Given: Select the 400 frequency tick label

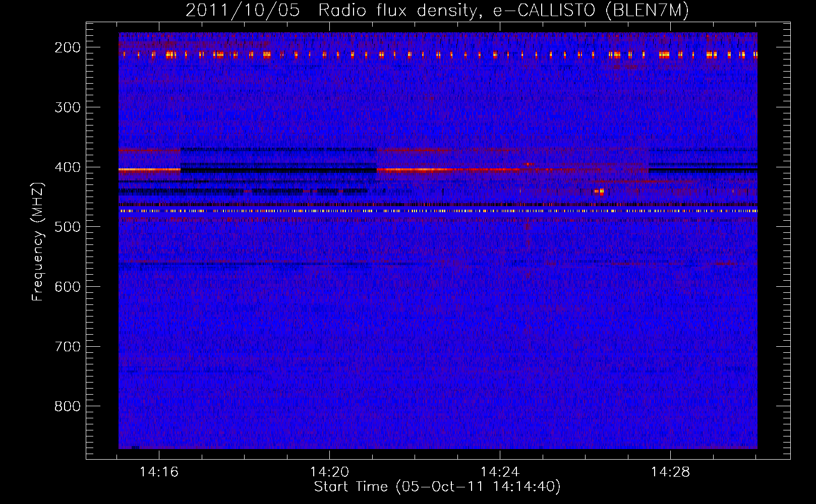Looking at the screenshot, I should click(x=67, y=167).
